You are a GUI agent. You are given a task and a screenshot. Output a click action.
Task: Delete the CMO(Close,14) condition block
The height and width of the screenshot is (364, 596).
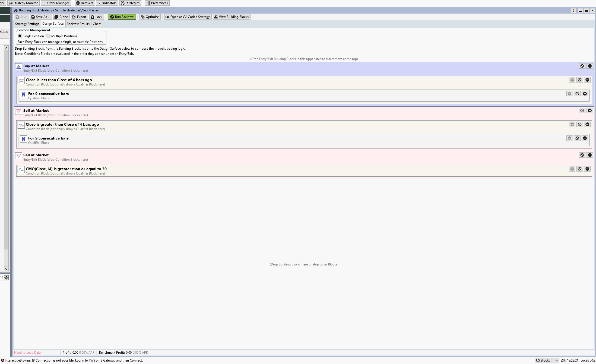[587, 169]
